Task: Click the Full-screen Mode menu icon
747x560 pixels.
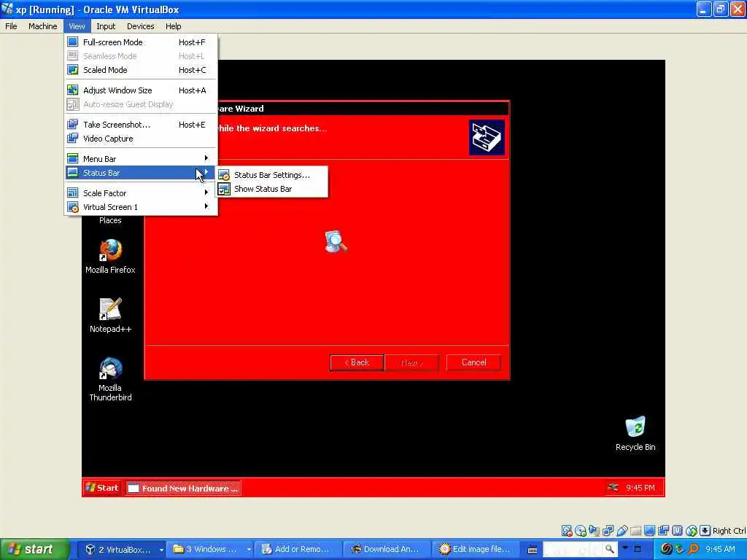Action: (73, 42)
